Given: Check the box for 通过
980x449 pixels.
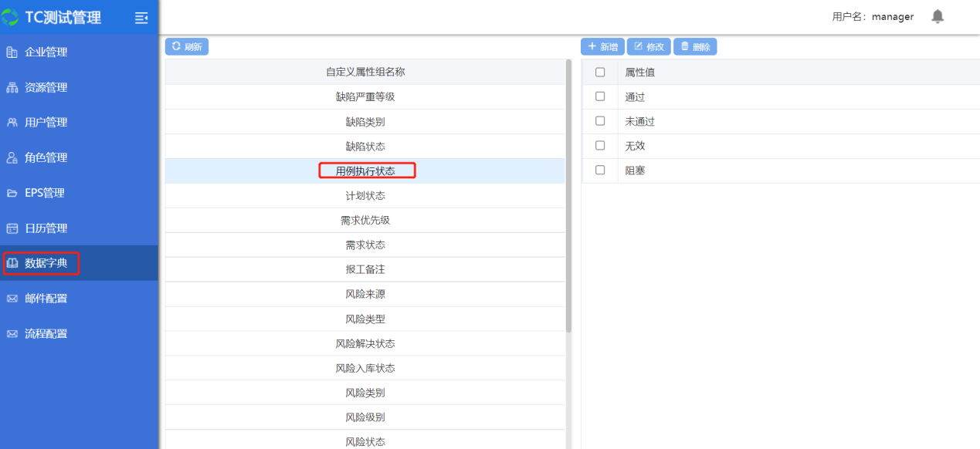Looking at the screenshot, I should [600, 96].
